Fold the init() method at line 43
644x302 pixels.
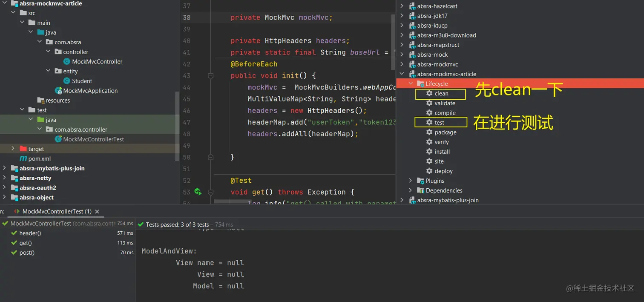pos(210,76)
